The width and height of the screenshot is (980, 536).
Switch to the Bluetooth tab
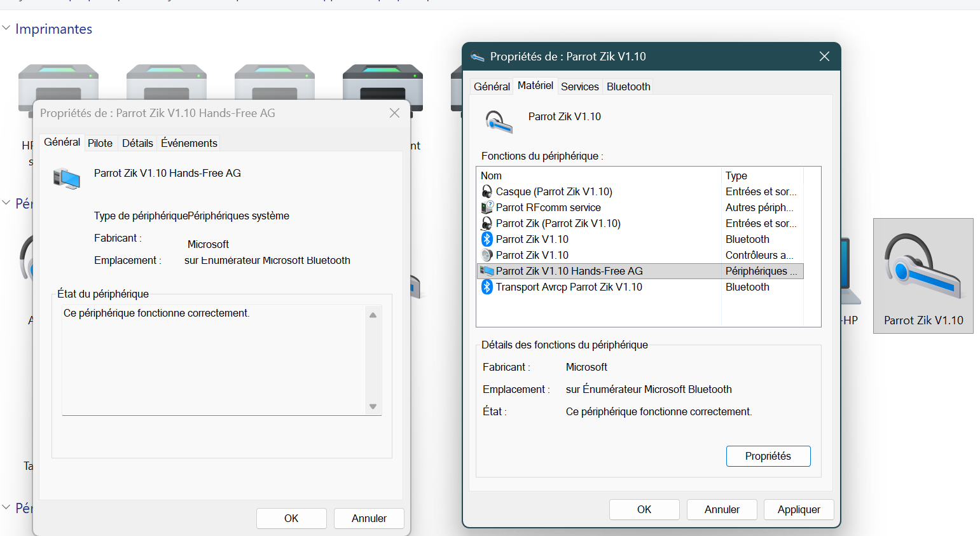point(628,86)
